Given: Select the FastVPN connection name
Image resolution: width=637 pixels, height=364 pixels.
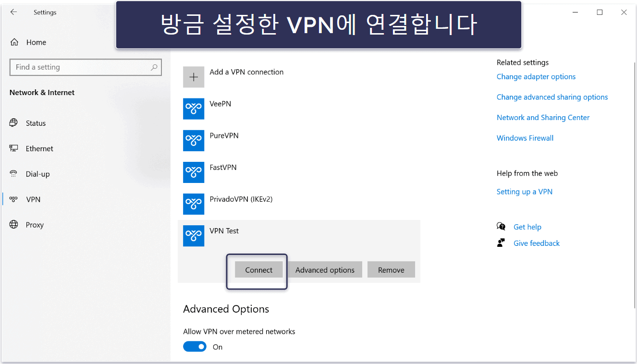Looking at the screenshot, I should pos(223,167).
